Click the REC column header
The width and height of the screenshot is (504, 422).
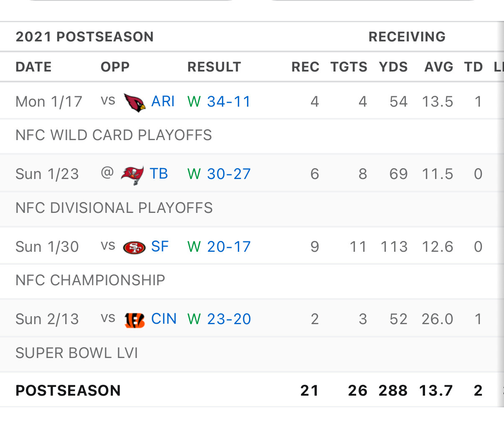[305, 67]
